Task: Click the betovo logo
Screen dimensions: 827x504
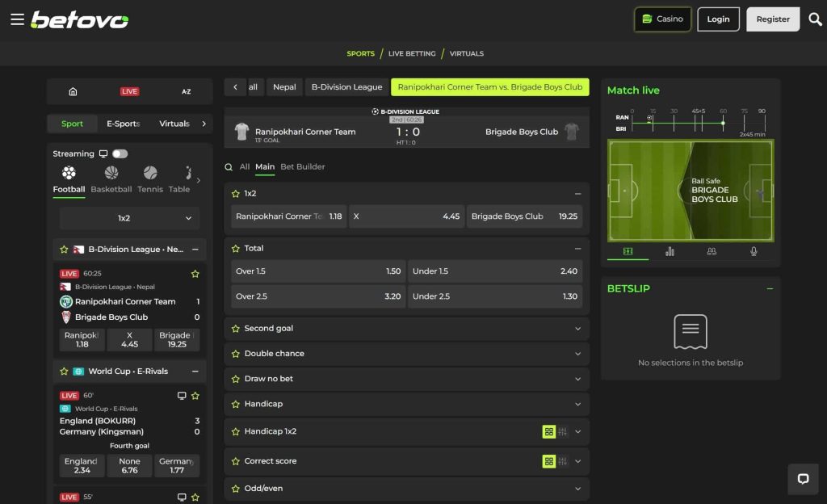Action: point(80,20)
